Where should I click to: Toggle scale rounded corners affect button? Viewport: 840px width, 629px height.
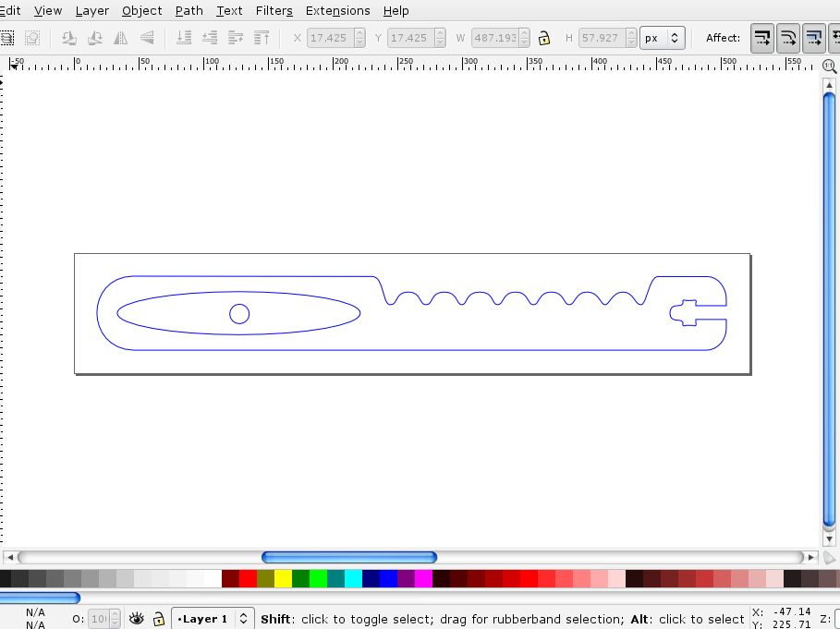click(x=788, y=38)
